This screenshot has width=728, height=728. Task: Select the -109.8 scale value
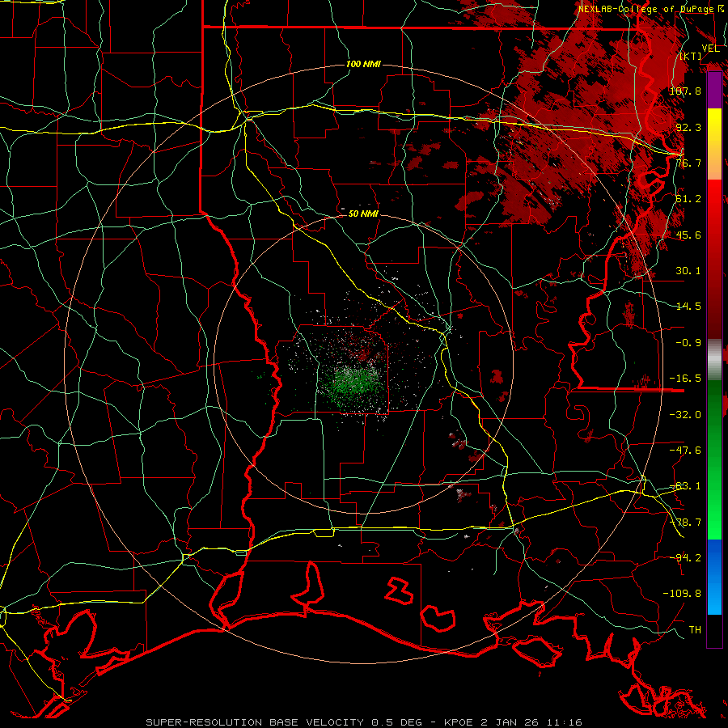tap(682, 594)
